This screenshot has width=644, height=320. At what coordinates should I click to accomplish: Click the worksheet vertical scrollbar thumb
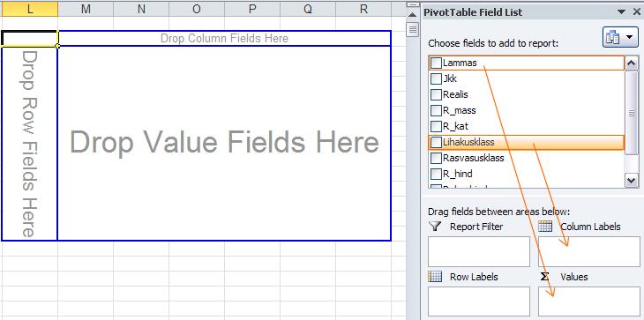(x=413, y=30)
